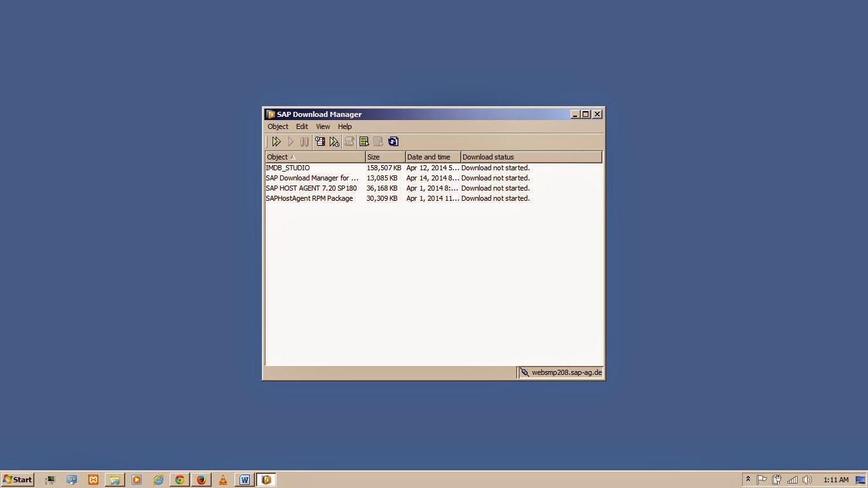
Task: Sort by the Size column header
Action: pos(386,157)
